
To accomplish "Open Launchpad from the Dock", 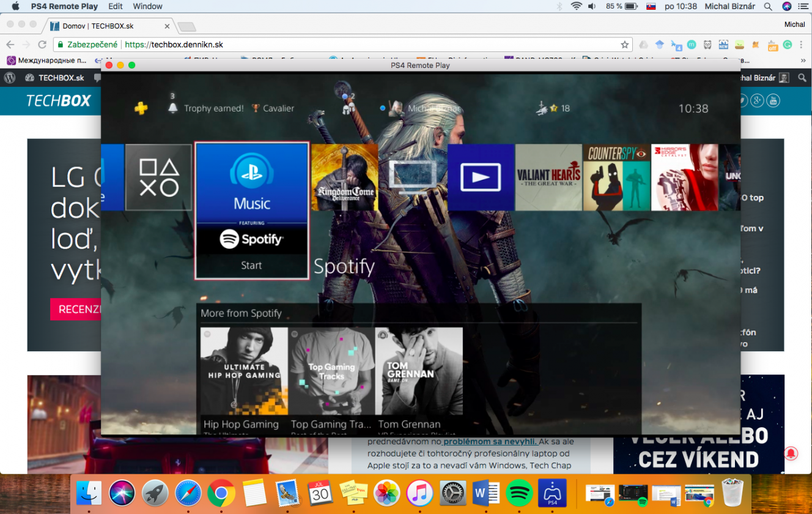I will coord(155,493).
